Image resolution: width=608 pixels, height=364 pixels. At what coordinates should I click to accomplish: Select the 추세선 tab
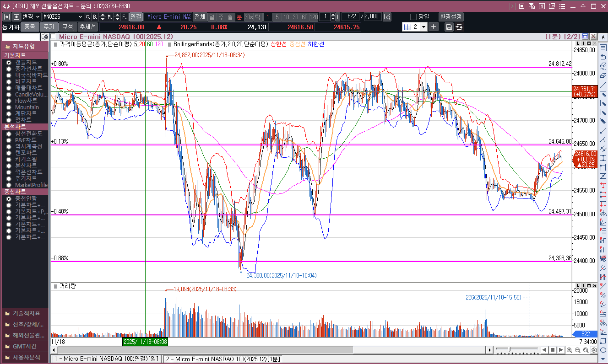point(87,27)
